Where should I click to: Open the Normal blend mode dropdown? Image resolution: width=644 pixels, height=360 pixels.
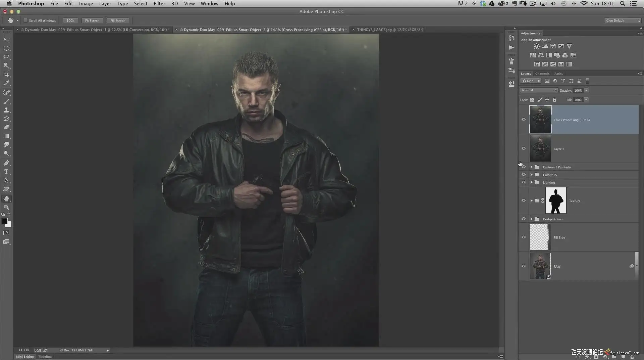tap(539, 90)
